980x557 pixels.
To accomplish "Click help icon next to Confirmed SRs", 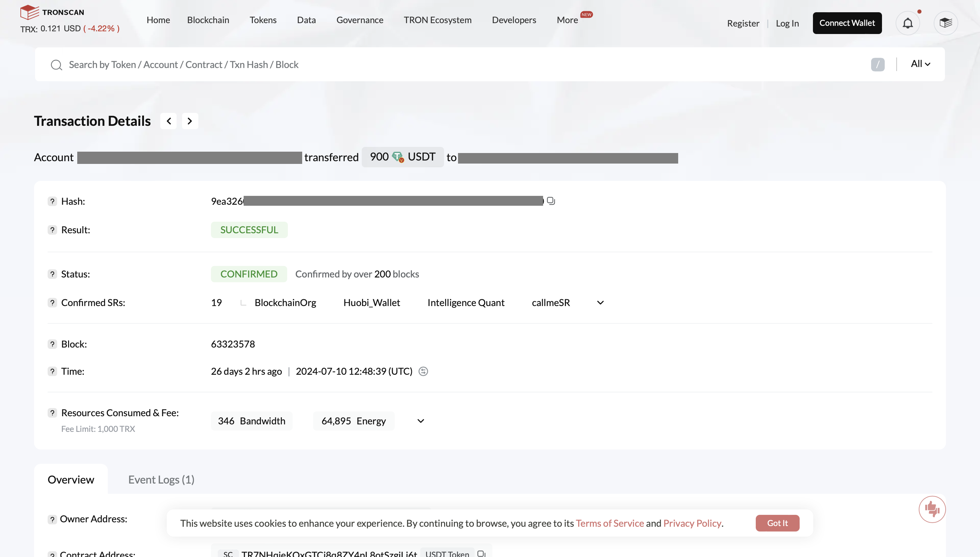I will [x=52, y=303].
